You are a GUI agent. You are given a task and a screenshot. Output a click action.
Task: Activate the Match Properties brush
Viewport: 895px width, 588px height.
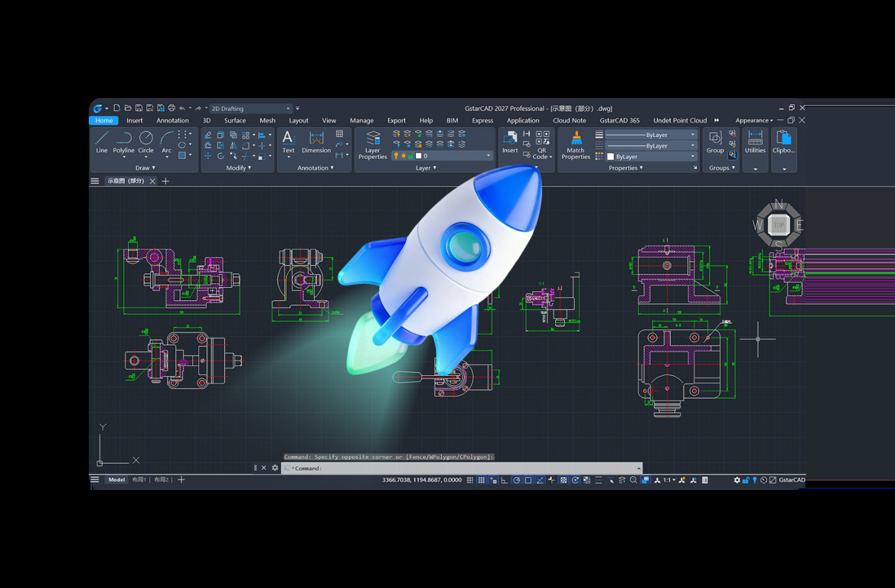pyautogui.click(x=576, y=145)
